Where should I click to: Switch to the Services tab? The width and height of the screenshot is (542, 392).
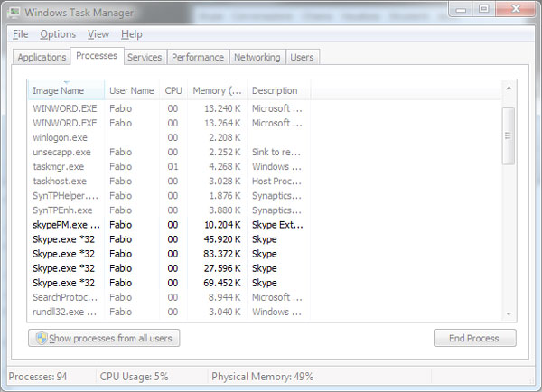coord(145,57)
